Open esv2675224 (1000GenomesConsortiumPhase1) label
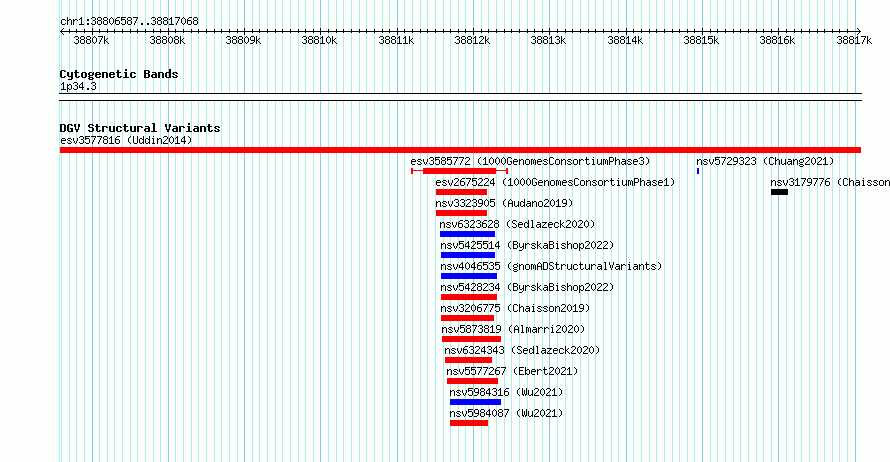 click(555, 182)
